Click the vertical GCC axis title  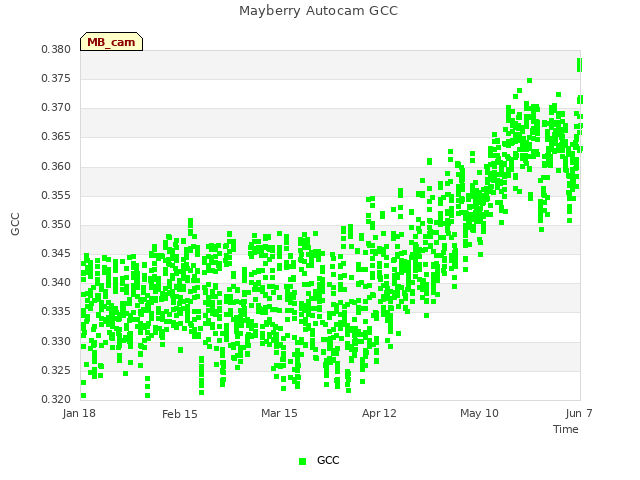tap(15, 224)
